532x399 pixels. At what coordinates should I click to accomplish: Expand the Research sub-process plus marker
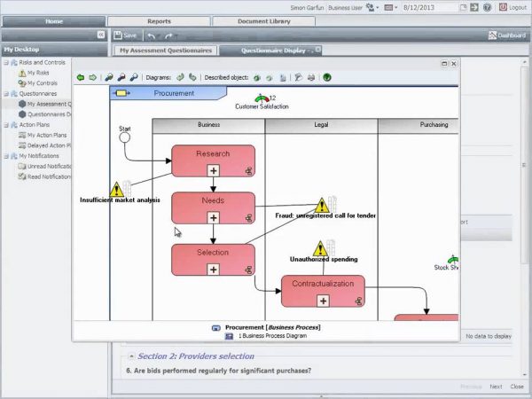(x=214, y=170)
